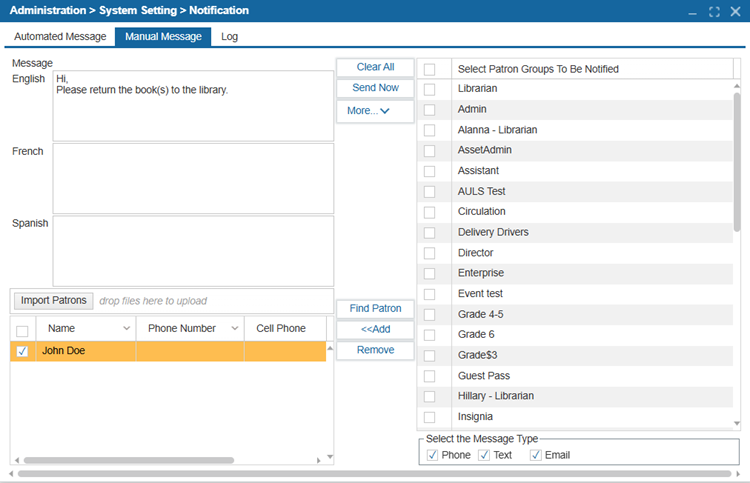
Task: Click the patron table scroll-up arrow
Action: pos(330,348)
